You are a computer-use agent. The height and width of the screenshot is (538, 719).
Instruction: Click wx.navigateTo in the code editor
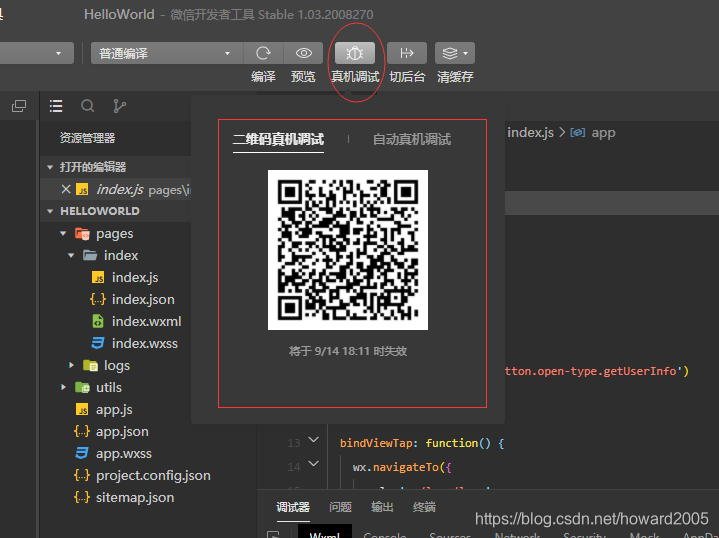(395, 467)
